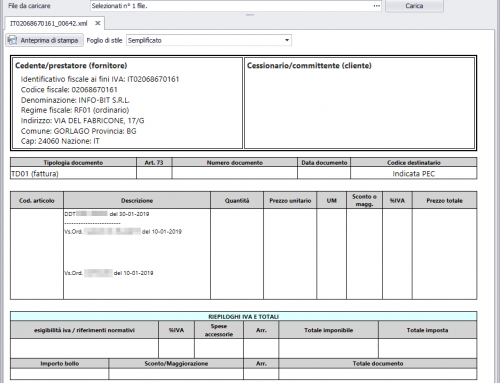Click Cedente/prestatore (fornitore) heading
Viewport: 500px width, 383px height.
coord(71,66)
